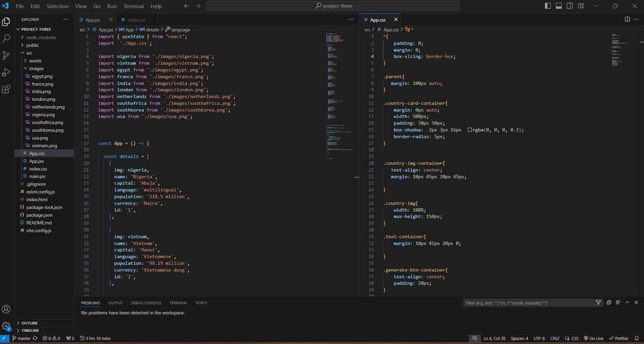
Task: Open the Explorer view in activity bar
Action: click(x=6, y=22)
